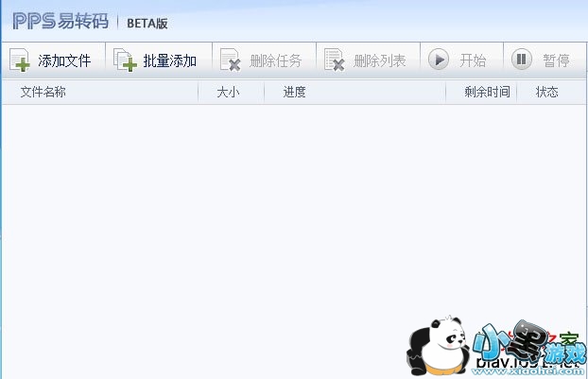Click the 删除列表 text label
Screen dimensions: 588x379
pyautogui.click(x=379, y=60)
